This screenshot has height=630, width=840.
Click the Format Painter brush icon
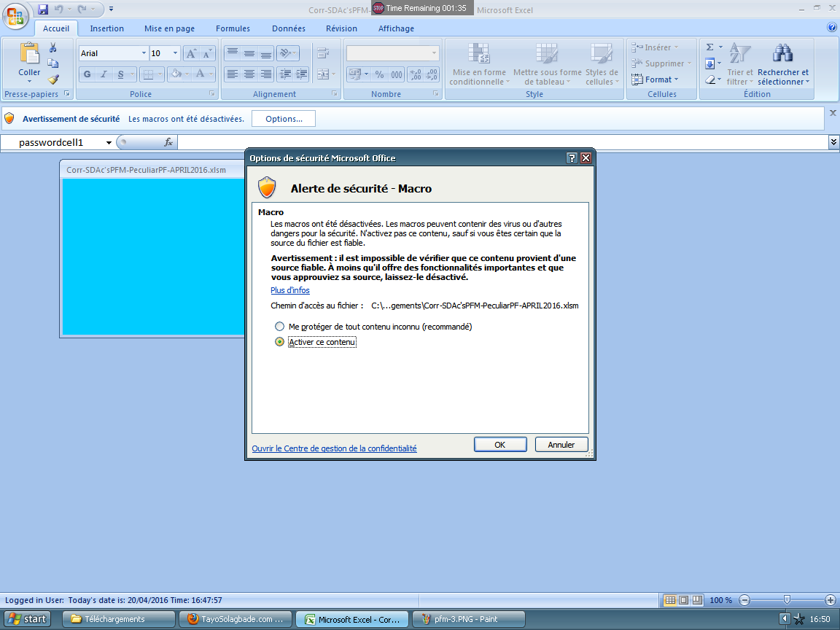point(53,79)
